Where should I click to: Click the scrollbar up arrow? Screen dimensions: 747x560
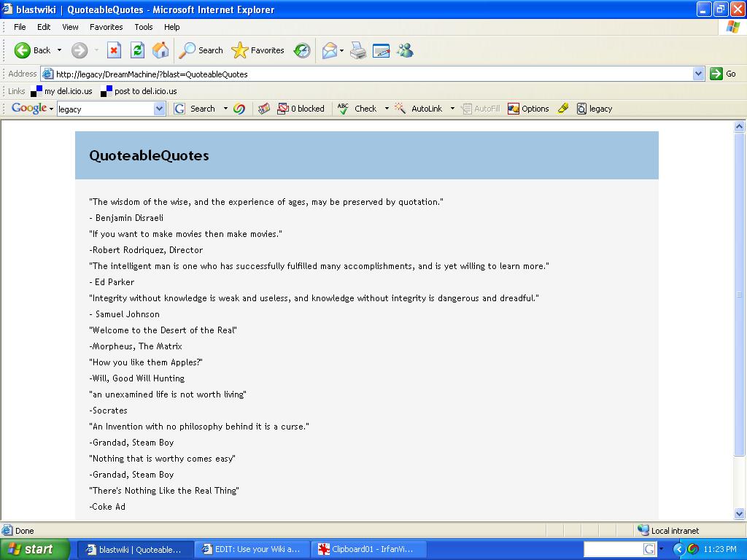(x=740, y=126)
